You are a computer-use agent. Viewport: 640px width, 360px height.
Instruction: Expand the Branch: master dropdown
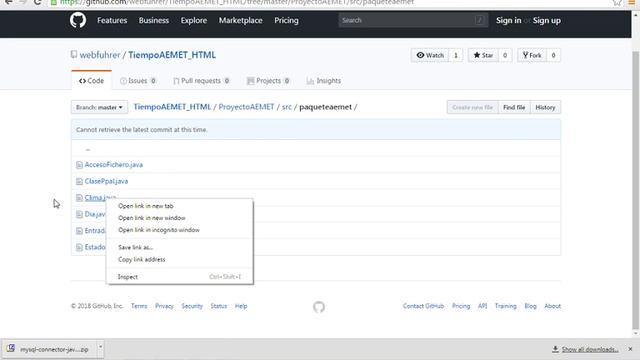click(99, 107)
